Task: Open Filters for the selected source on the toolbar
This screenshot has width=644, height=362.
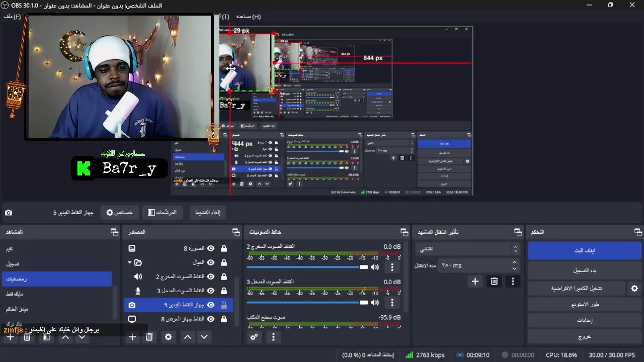Action: (162, 213)
